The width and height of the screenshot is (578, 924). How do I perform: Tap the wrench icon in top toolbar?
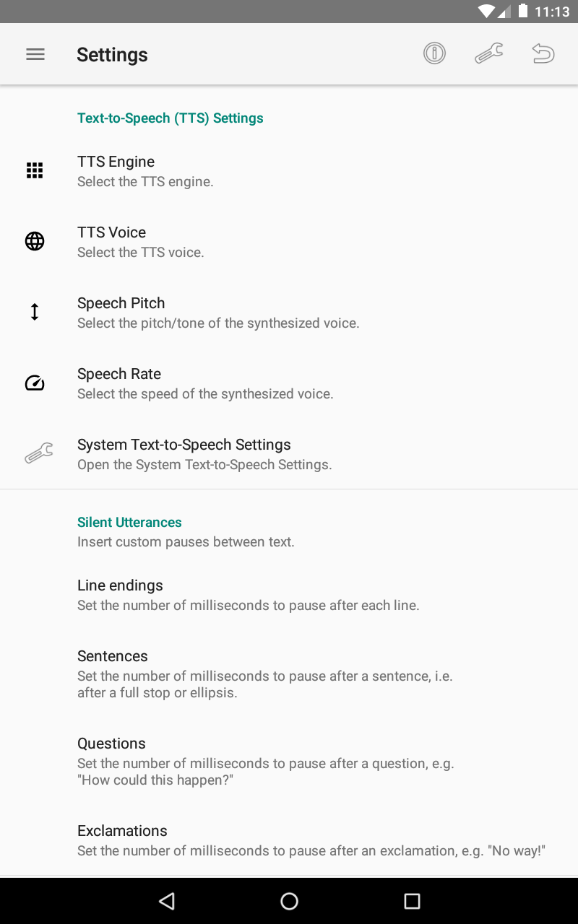tap(489, 53)
